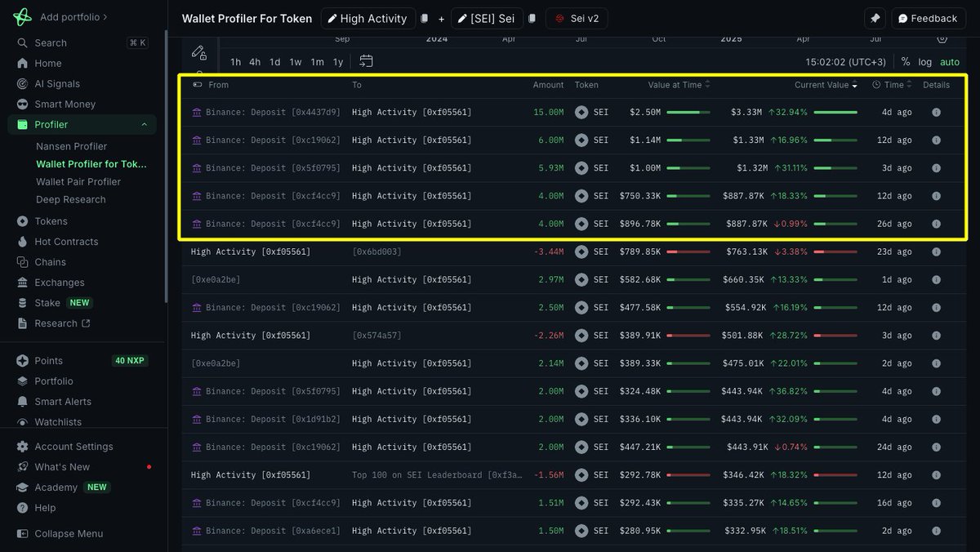Image resolution: width=980 pixels, height=552 pixels.
Task: Select the 4h chart timeframe
Action: [x=255, y=62]
